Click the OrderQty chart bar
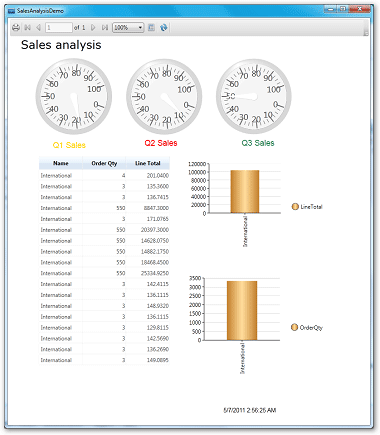This screenshot has width=380, height=435. click(242, 310)
